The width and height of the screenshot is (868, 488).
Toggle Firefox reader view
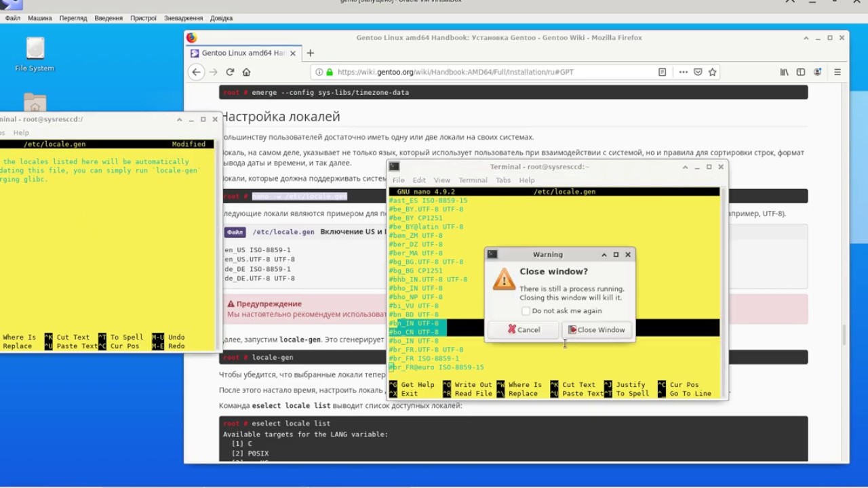662,72
